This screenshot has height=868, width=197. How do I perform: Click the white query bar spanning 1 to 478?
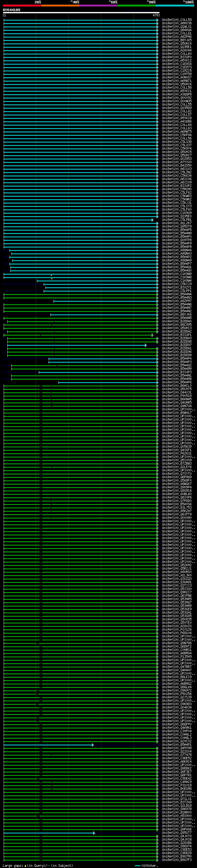81,12
